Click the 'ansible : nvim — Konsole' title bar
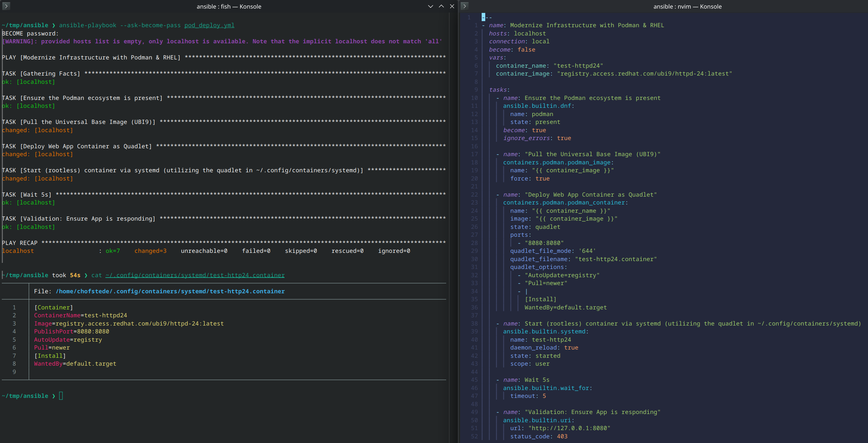 pyautogui.click(x=687, y=6)
